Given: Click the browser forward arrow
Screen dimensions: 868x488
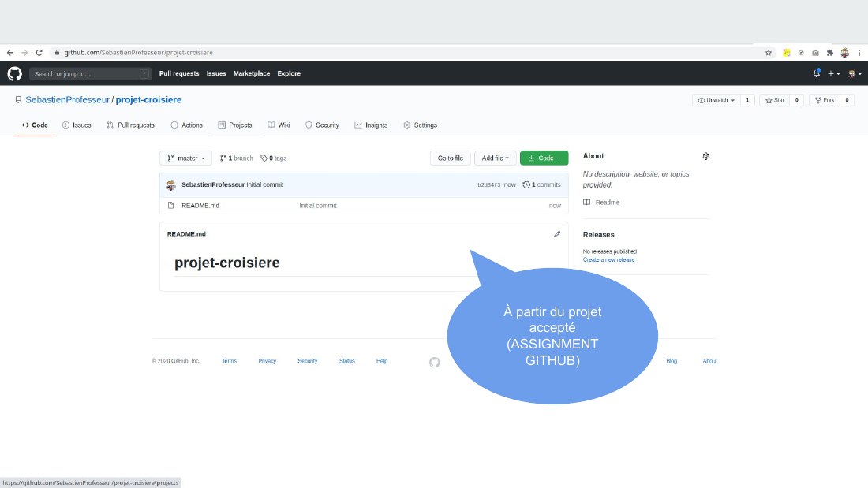Looking at the screenshot, I should point(24,53).
